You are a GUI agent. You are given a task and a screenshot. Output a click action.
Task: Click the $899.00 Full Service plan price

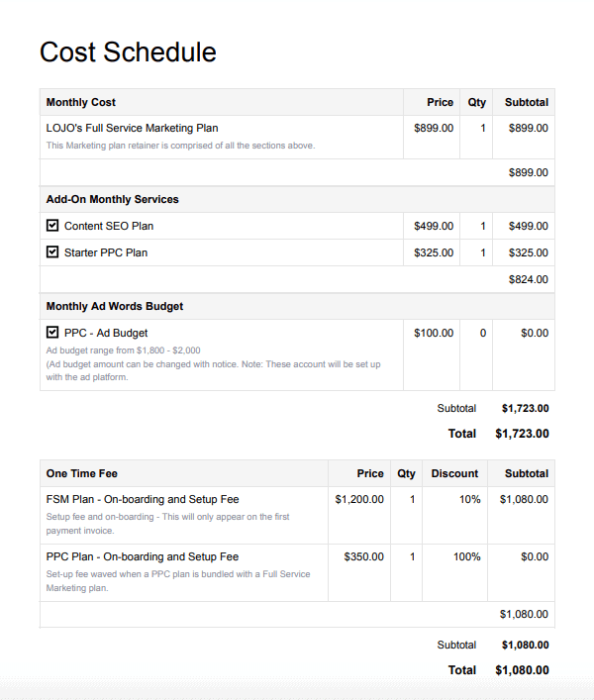point(434,128)
